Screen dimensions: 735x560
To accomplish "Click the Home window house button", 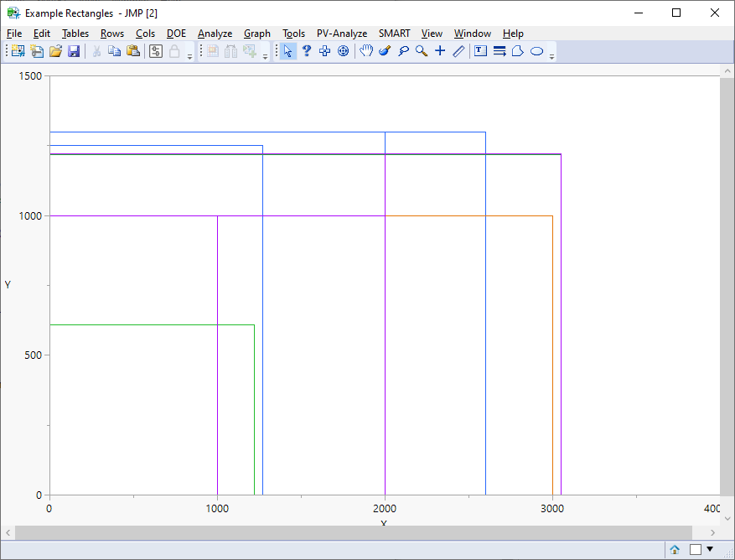I will (x=675, y=549).
